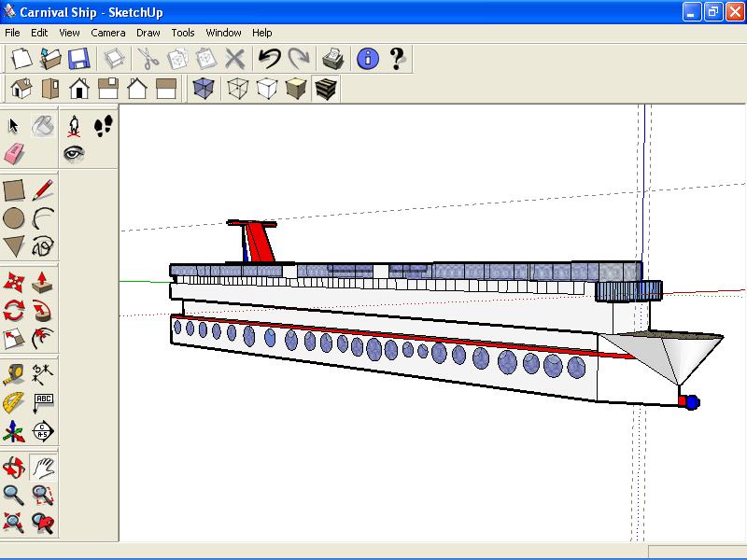Select the Protractor tool
The image size is (747, 560).
(x=14, y=403)
